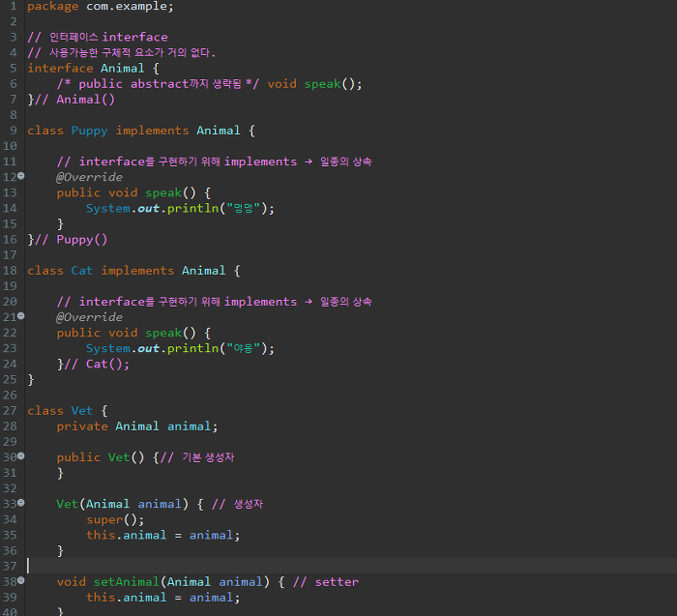677x616 pixels.
Task: Click the '@Override' annotation on line 21
Action: (89, 317)
